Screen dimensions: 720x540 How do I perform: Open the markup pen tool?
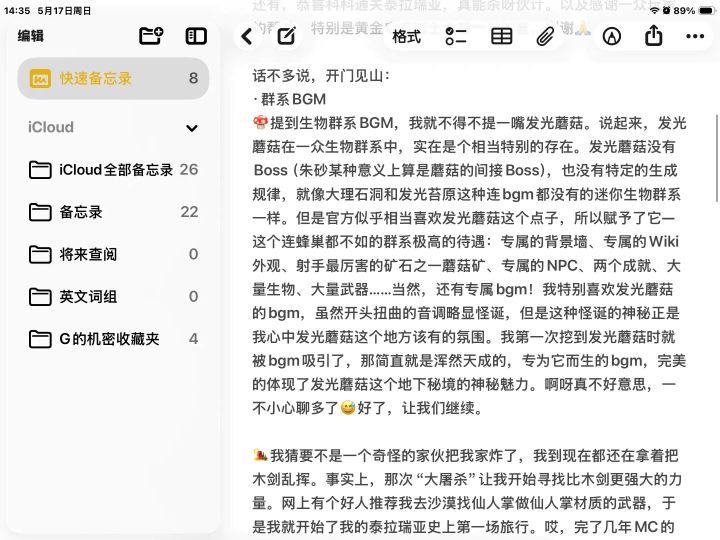612,36
